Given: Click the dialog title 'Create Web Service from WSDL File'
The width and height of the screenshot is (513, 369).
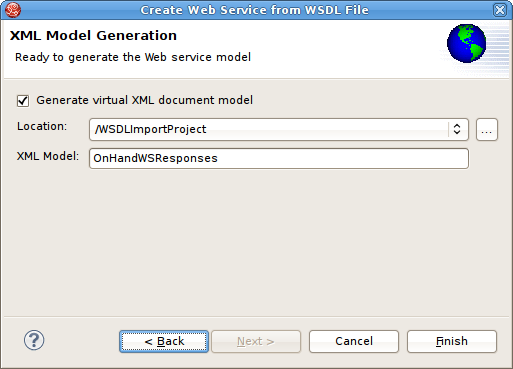Looking at the screenshot, I should coord(255,10).
